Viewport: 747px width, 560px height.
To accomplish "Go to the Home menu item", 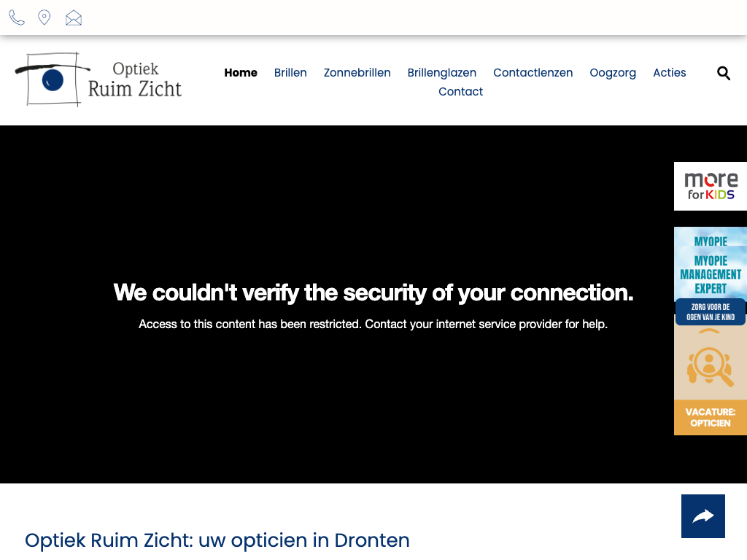I will coord(241,73).
